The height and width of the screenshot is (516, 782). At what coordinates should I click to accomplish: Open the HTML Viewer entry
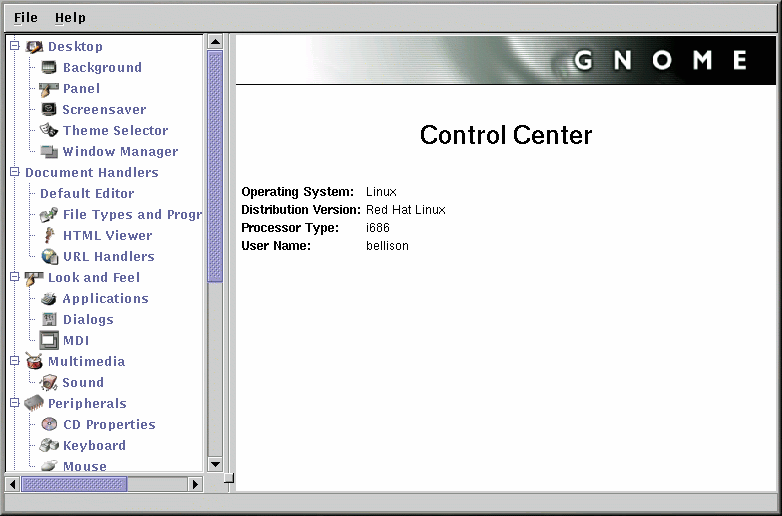pos(107,236)
